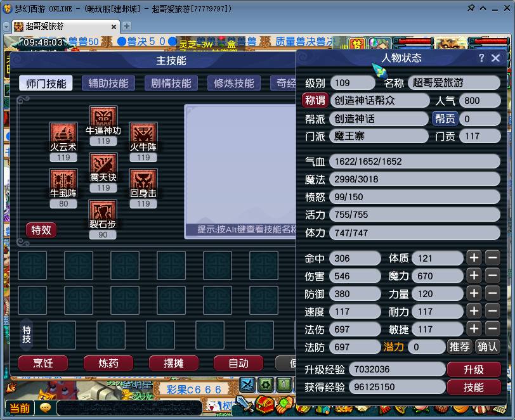Click the sword equipment icon on the bottom bar

pyautogui.click(x=244, y=404)
